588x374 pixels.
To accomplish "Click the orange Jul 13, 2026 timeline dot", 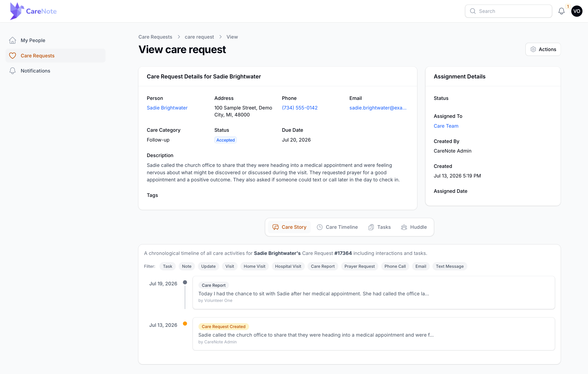I will 185,323.
